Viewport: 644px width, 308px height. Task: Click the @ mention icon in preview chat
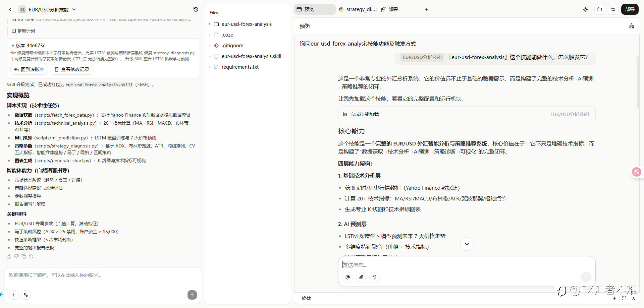[x=348, y=277]
